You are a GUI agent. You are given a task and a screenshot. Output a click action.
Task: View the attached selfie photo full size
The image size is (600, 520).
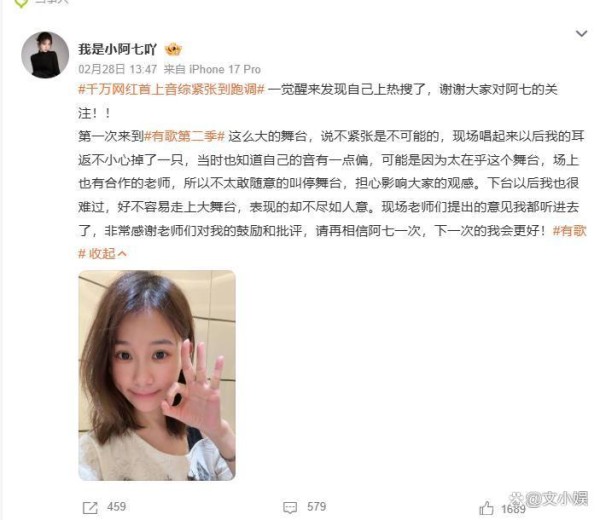pyautogui.click(x=157, y=375)
